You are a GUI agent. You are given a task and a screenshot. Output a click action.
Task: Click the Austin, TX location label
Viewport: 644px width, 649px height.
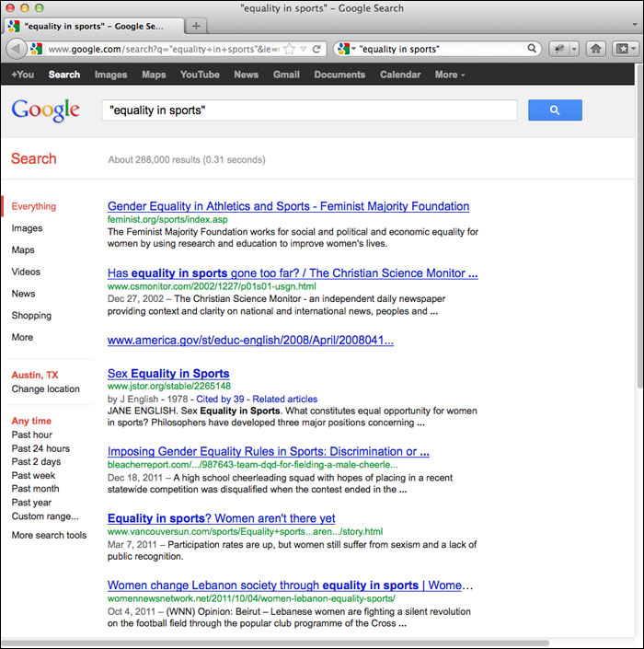(x=35, y=375)
